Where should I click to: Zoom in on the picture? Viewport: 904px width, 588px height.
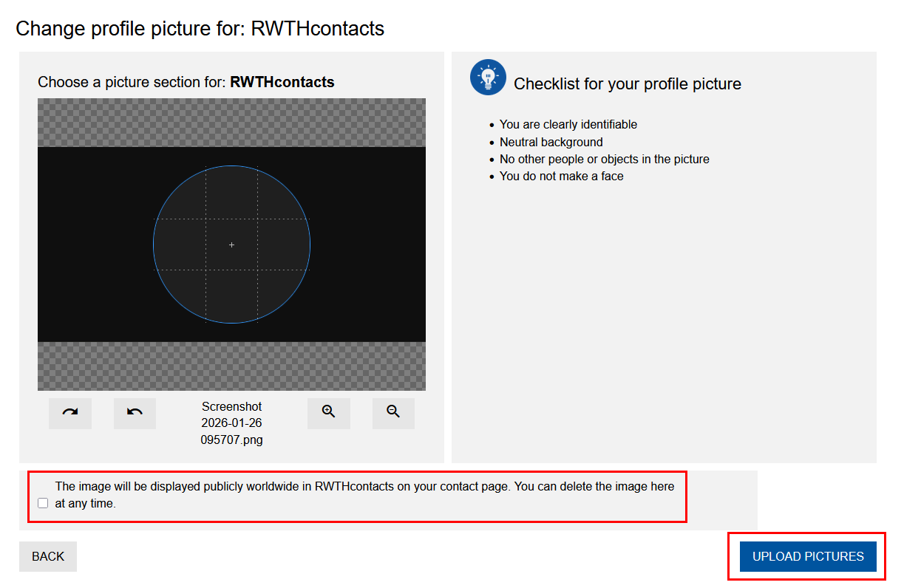click(x=329, y=413)
